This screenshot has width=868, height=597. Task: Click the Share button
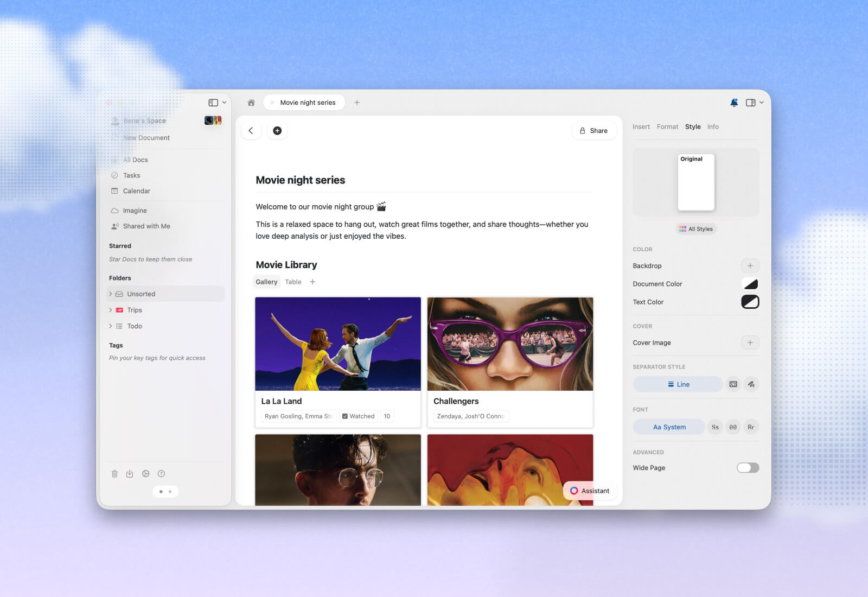pos(594,131)
